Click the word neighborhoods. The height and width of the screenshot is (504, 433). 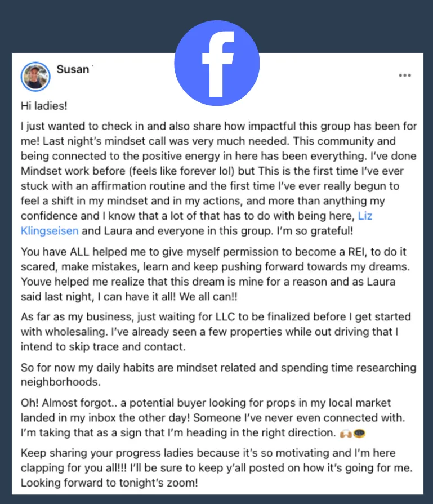pyautogui.click(x=61, y=382)
